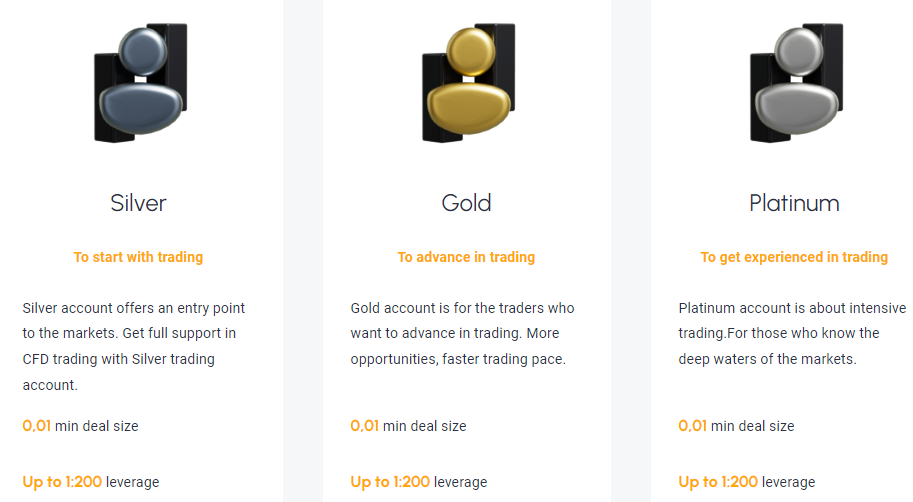Click Gold's Up to 1:200 leverage
913x502 pixels.
click(x=419, y=482)
